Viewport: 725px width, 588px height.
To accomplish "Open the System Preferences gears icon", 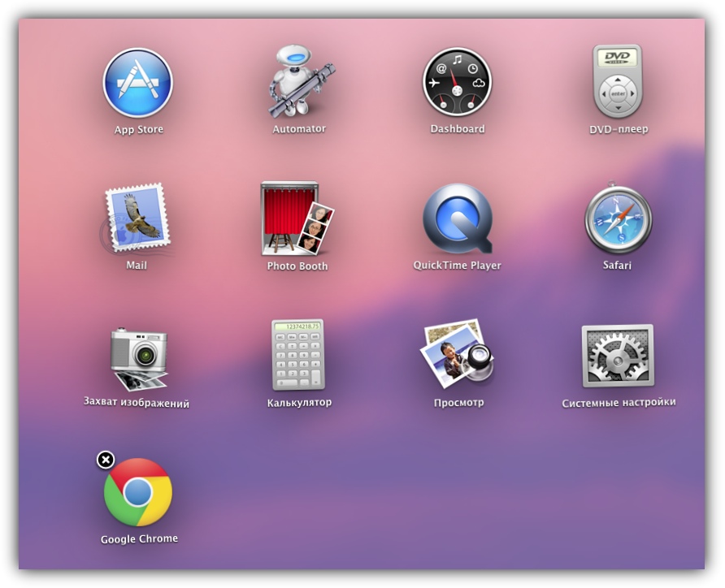I will 618,356.
